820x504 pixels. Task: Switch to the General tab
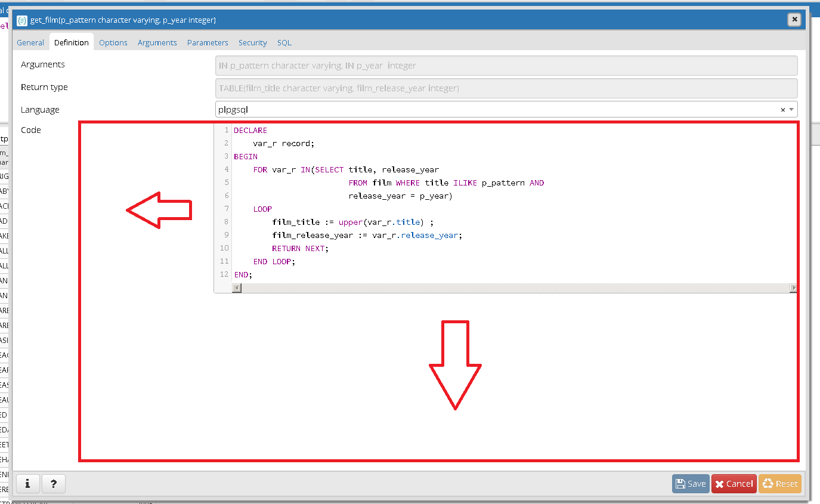(30, 42)
